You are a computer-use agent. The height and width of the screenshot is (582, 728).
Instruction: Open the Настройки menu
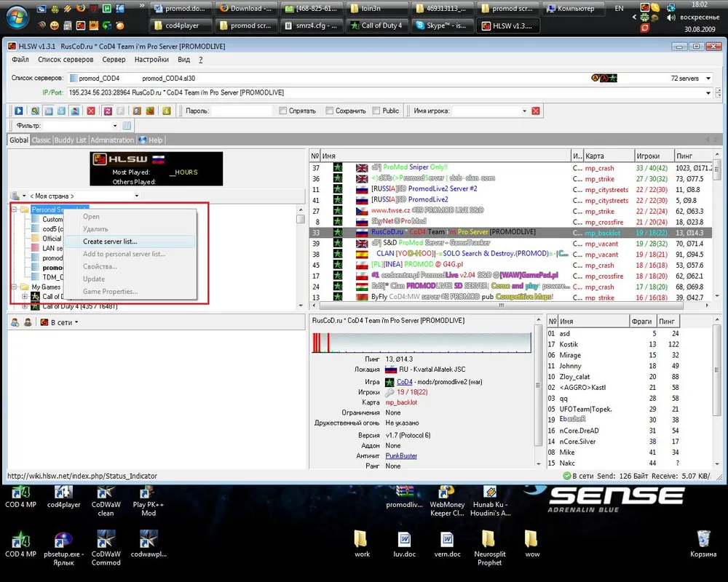(151, 60)
